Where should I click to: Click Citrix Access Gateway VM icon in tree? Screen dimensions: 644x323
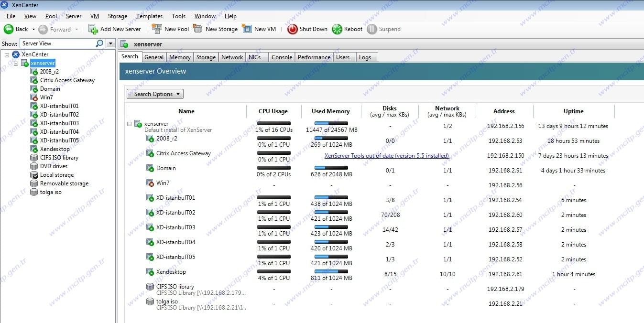pos(34,80)
